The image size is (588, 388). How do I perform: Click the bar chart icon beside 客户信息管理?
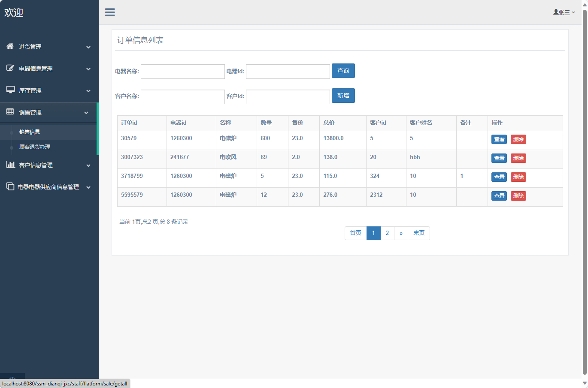pos(10,165)
